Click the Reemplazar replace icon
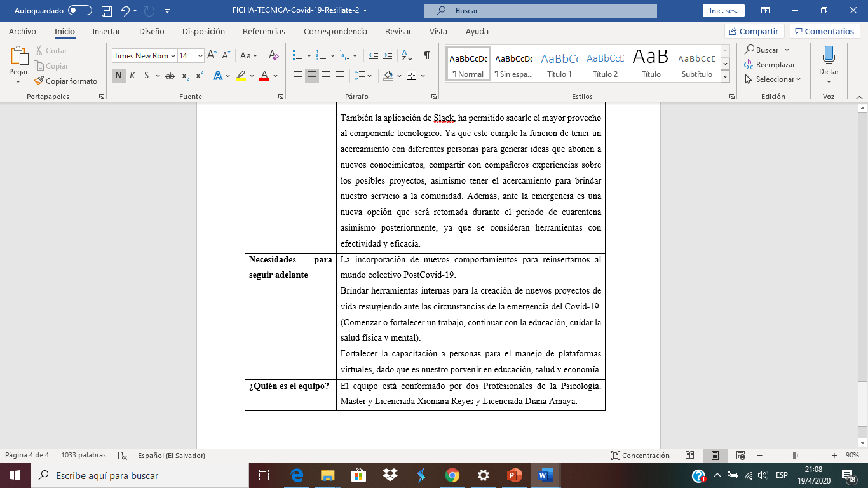This screenshot has height=488, width=868. pyautogui.click(x=749, y=65)
